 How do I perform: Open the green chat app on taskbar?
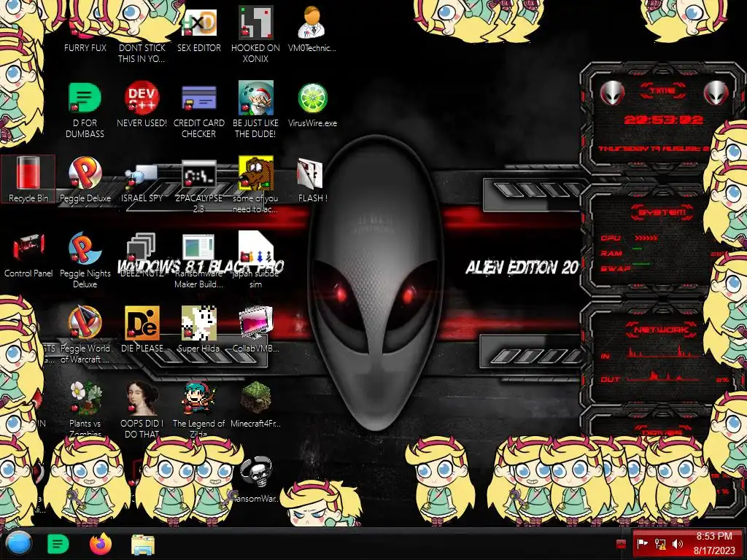pos(58,544)
